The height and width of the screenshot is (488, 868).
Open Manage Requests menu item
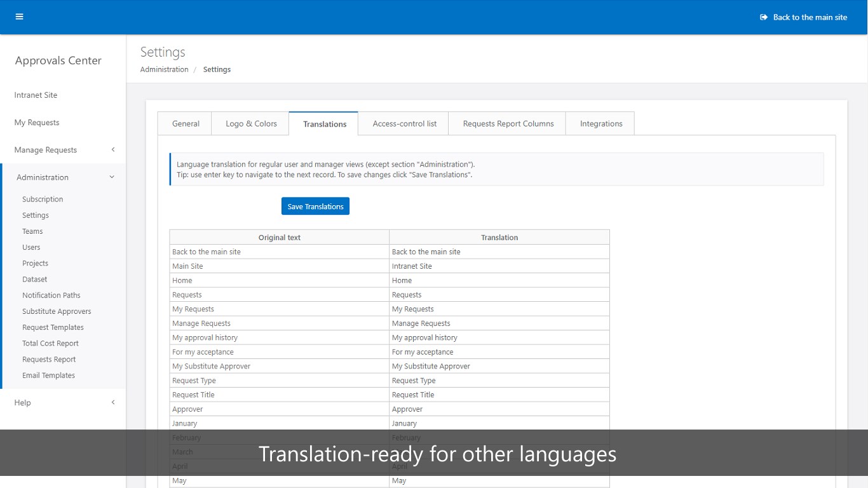tap(46, 150)
